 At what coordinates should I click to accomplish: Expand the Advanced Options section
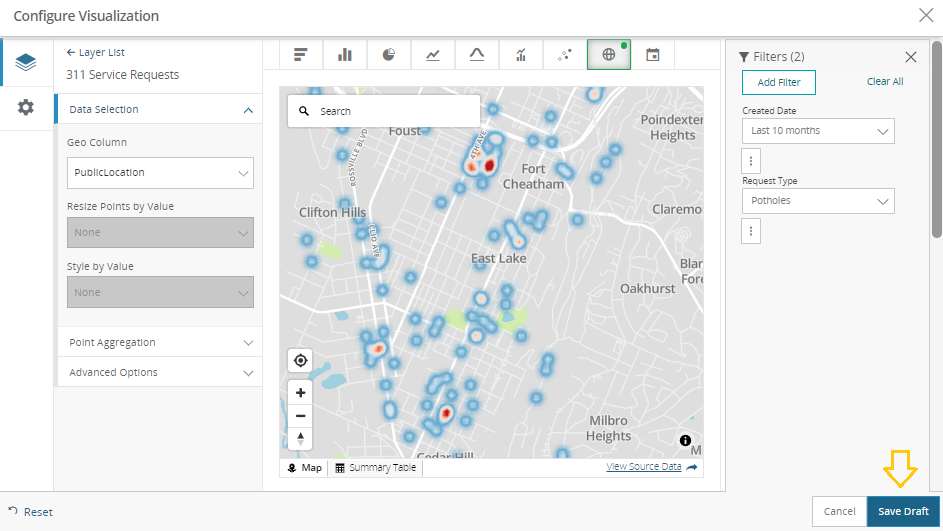(x=160, y=372)
